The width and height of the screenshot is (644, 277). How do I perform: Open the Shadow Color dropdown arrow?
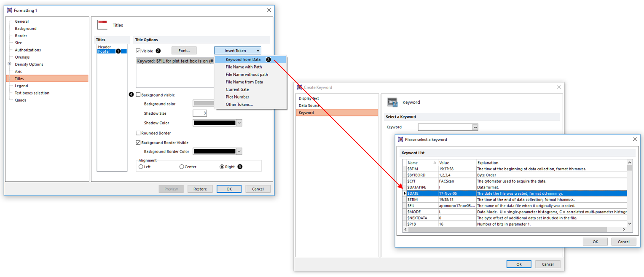[239, 123]
